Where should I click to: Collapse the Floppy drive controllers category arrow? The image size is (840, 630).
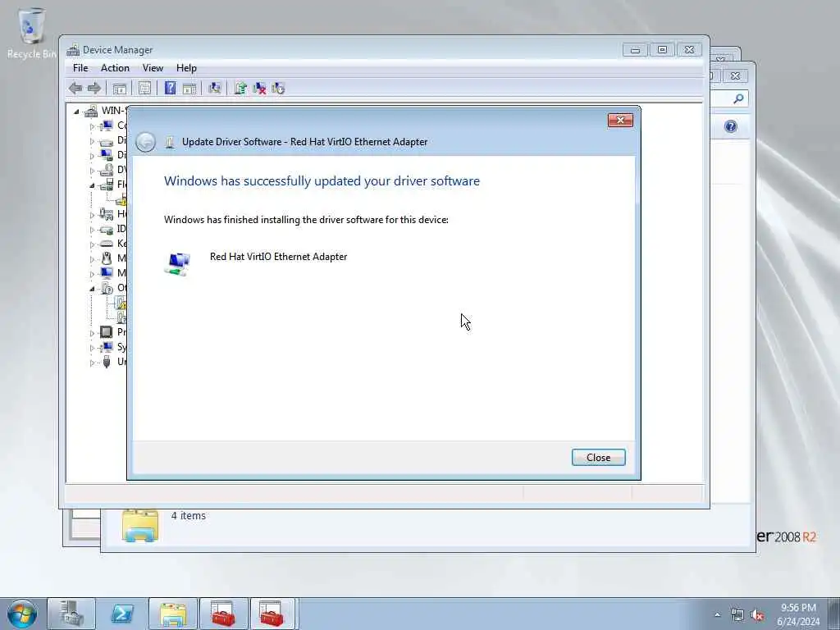click(x=92, y=185)
